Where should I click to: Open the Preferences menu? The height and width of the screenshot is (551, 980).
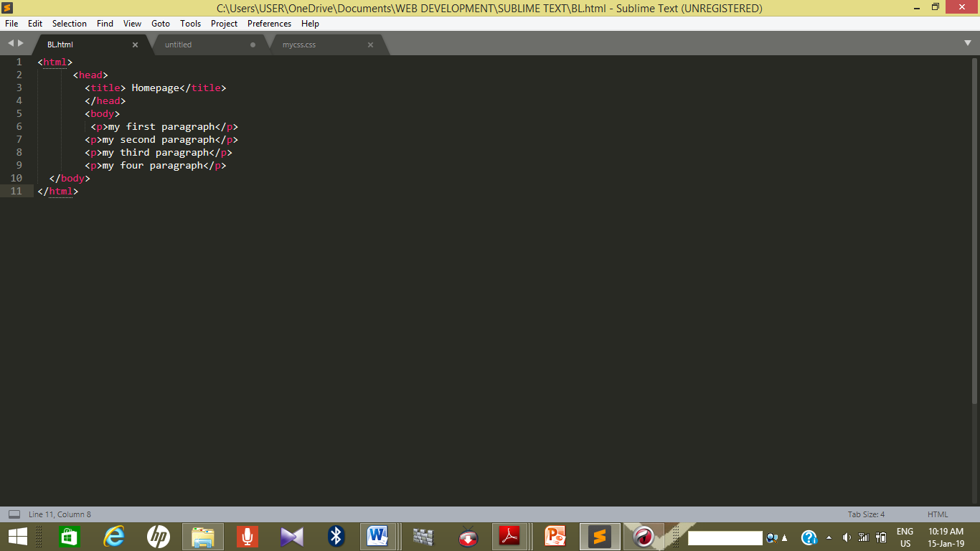[269, 24]
